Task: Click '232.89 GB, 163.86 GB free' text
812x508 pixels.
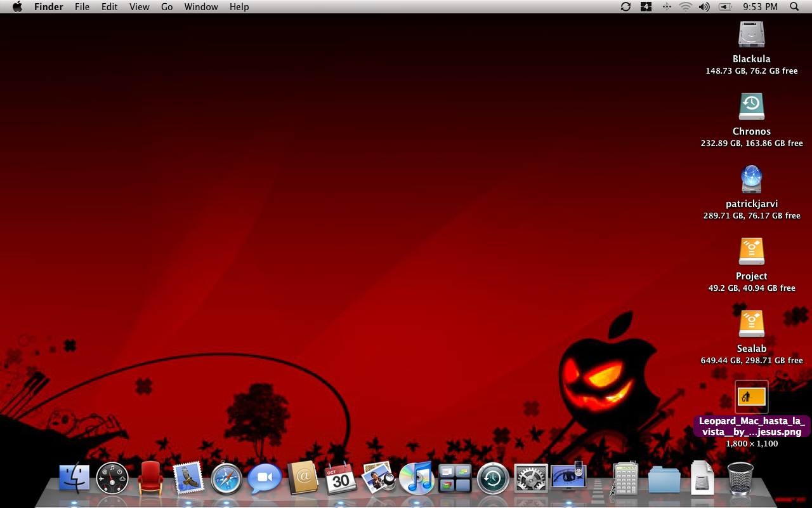Action: 752,144
